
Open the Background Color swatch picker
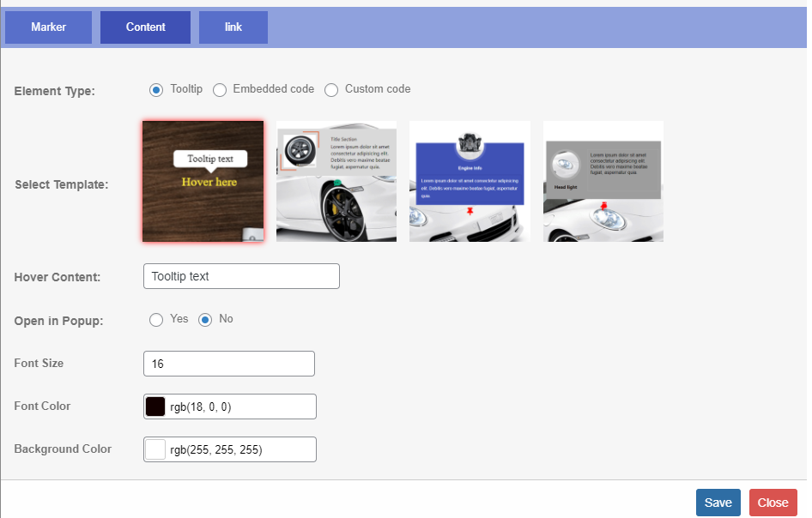click(155, 449)
